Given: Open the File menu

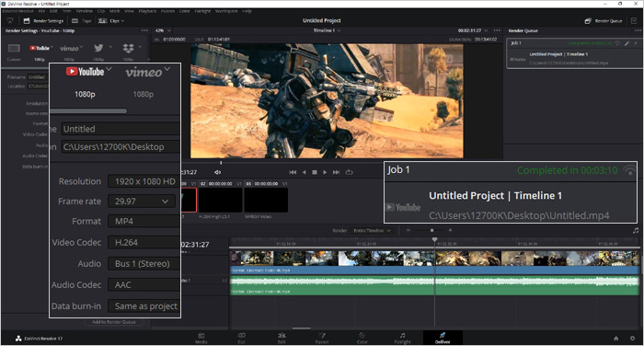Looking at the screenshot, I should click(41, 11).
